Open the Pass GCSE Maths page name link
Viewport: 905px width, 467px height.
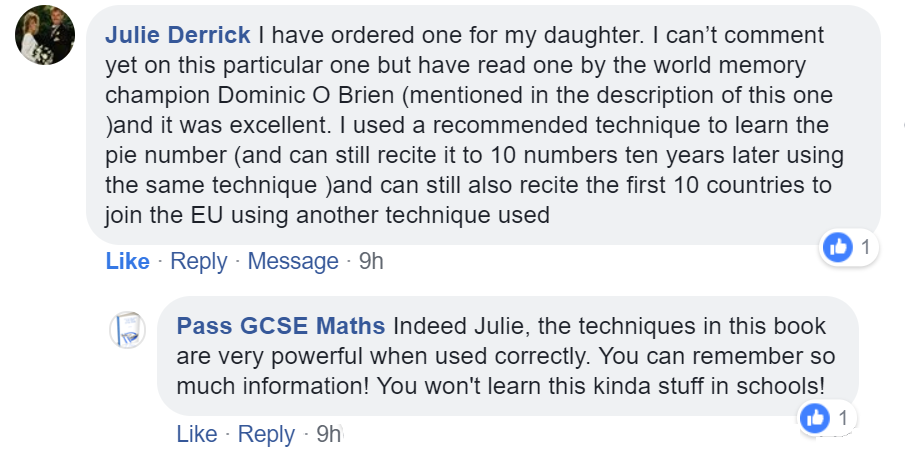[x=280, y=326]
